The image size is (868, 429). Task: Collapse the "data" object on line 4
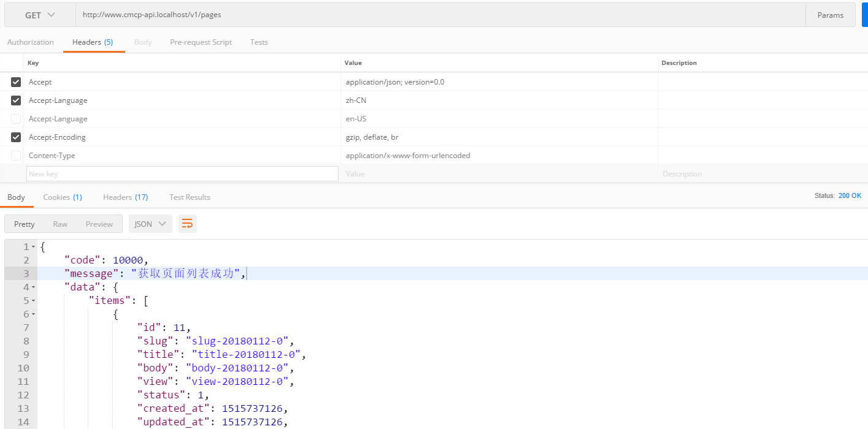(33, 287)
